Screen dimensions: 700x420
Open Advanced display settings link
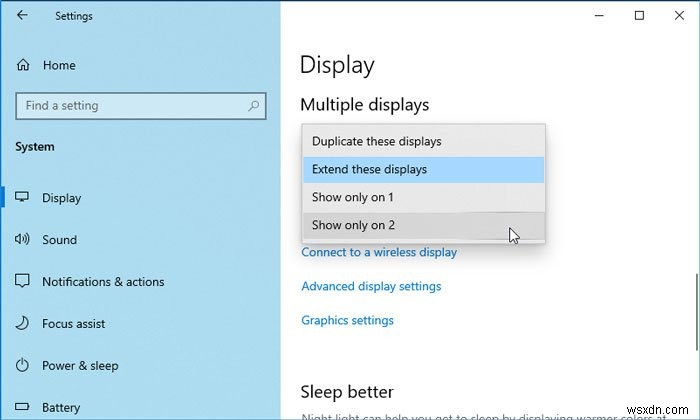[371, 286]
